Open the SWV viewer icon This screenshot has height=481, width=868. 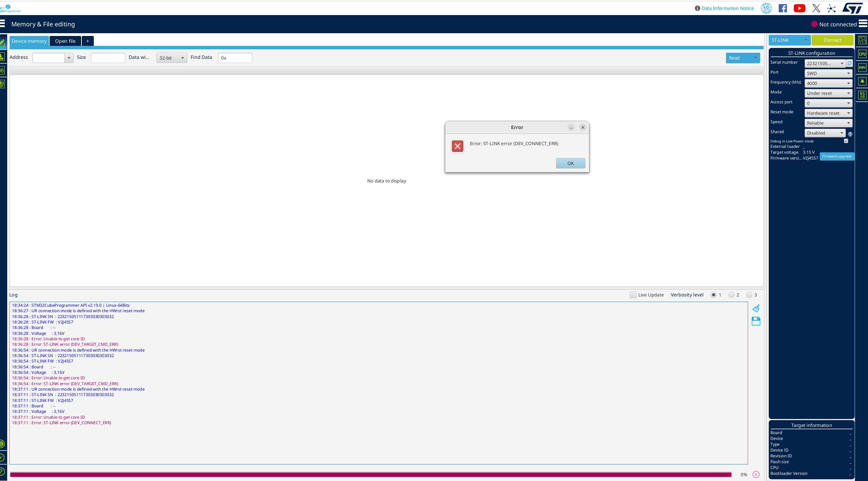pos(862,67)
